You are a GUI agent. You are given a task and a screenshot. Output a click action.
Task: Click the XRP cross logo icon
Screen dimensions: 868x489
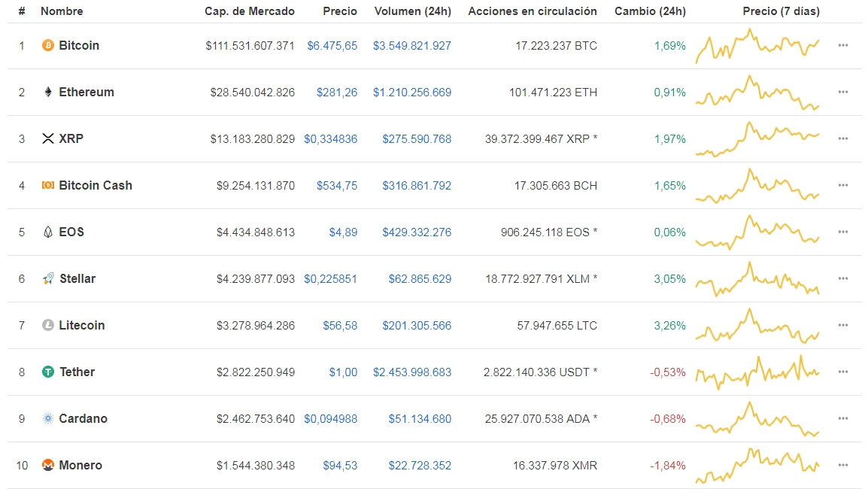[x=48, y=138]
